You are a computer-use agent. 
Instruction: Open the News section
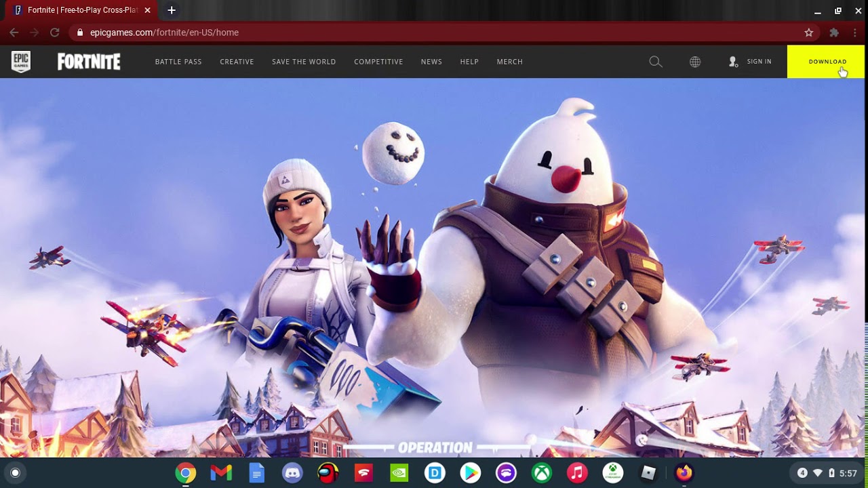(431, 62)
